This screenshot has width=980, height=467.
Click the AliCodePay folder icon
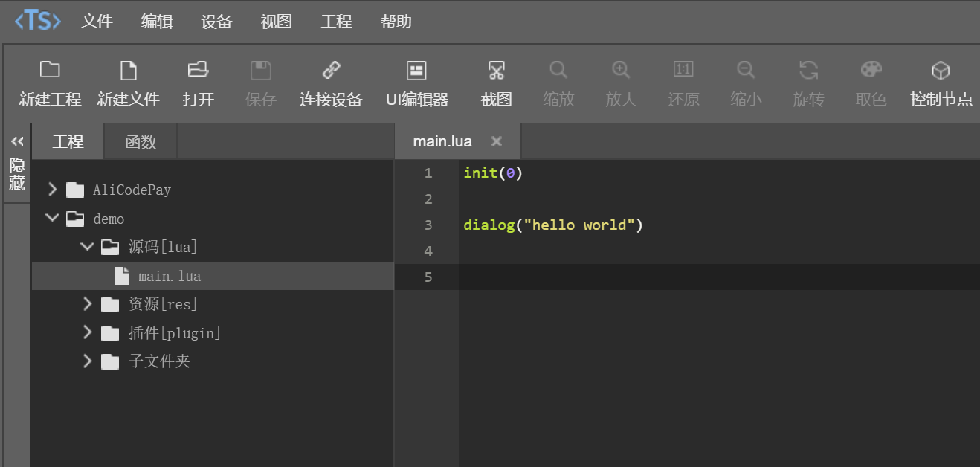click(x=75, y=190)
